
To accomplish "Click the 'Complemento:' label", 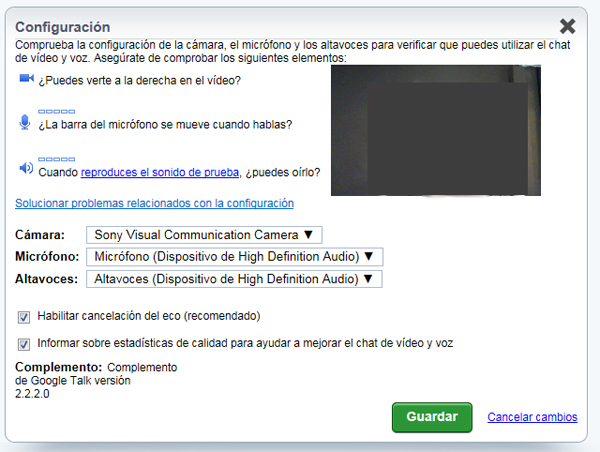I will coord(59,367).
